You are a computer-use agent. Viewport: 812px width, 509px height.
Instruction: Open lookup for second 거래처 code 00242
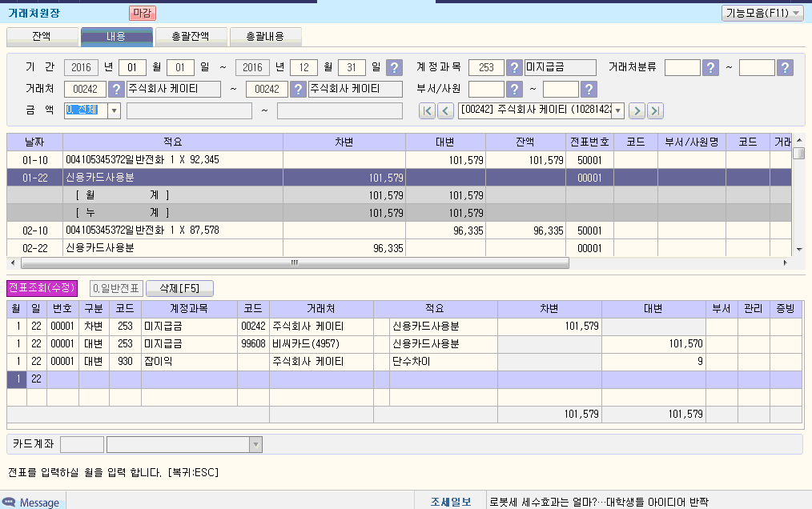tap(298, 90)
